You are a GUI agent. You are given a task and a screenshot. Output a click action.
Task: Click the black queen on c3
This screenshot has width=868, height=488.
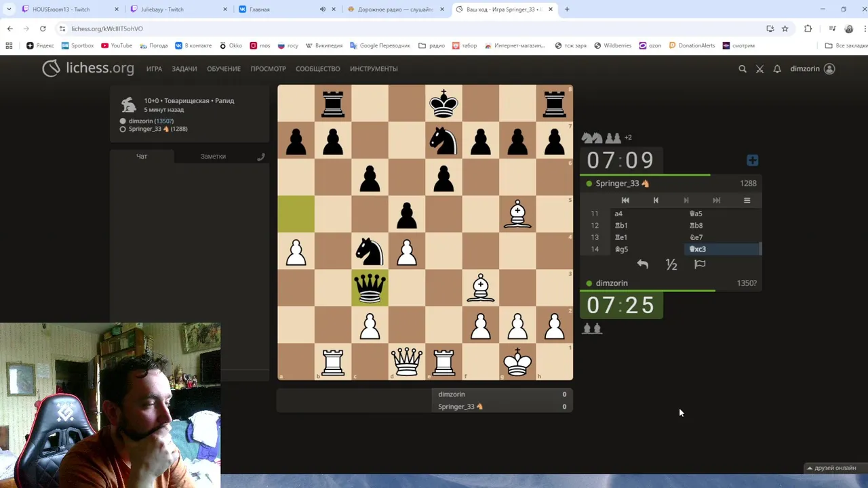point(370,288)
